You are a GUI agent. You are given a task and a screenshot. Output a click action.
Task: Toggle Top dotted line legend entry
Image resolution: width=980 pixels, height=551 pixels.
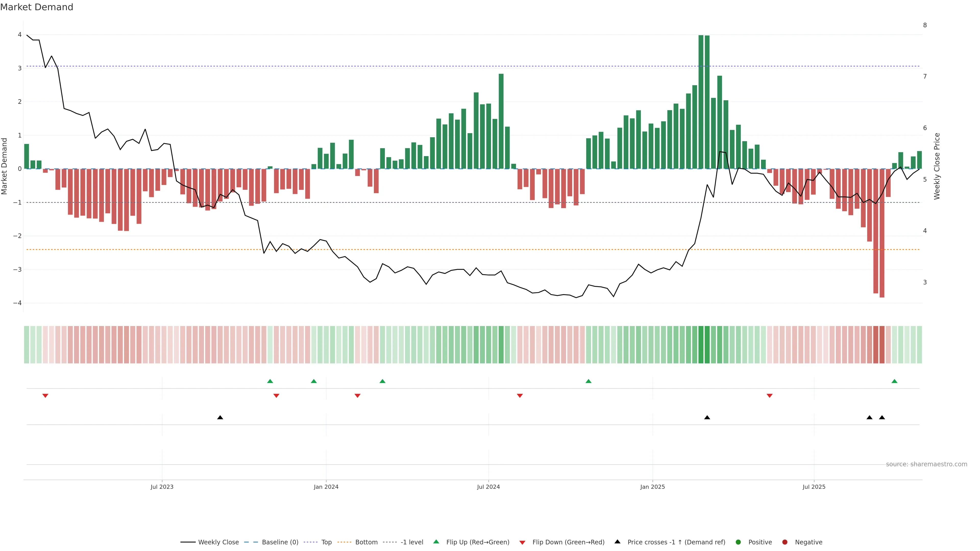click(x=326, y=542)
